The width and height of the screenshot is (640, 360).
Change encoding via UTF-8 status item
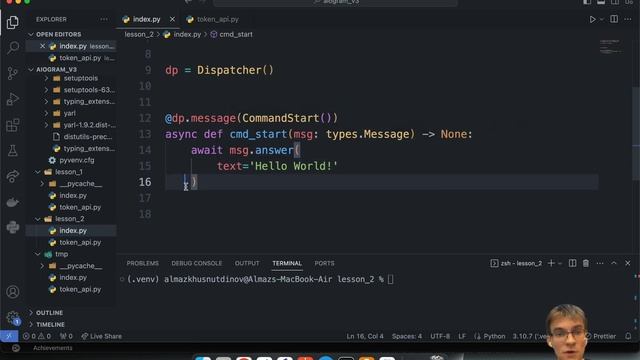(x=440, y=336)
